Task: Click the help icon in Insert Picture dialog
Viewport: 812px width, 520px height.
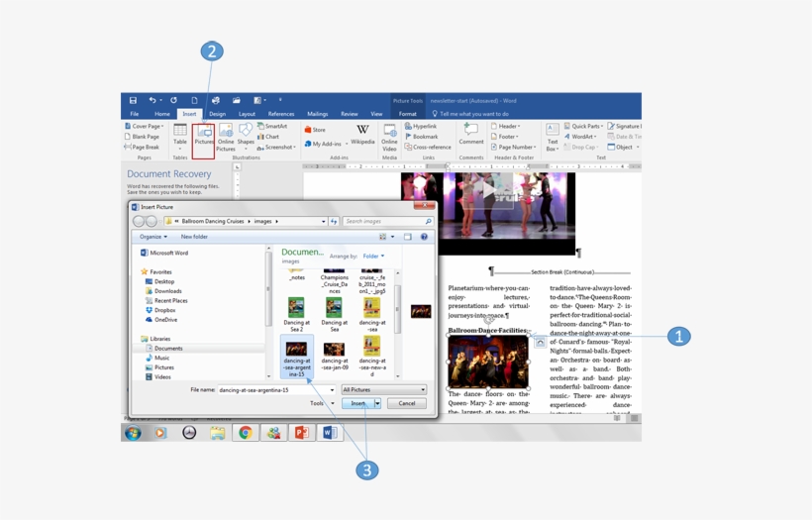Action: (424, 237)
